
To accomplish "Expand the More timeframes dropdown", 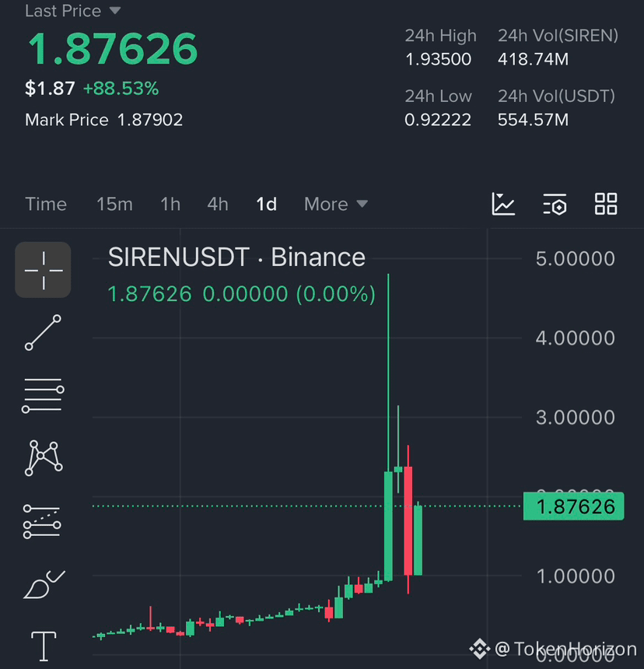I will pyautogui.click(x=336, y=204).
